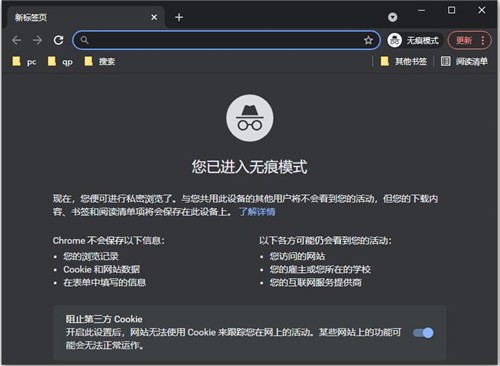
Task: Click the 阻止第三方 Cookie title text
Action: (x=104, y=319)
